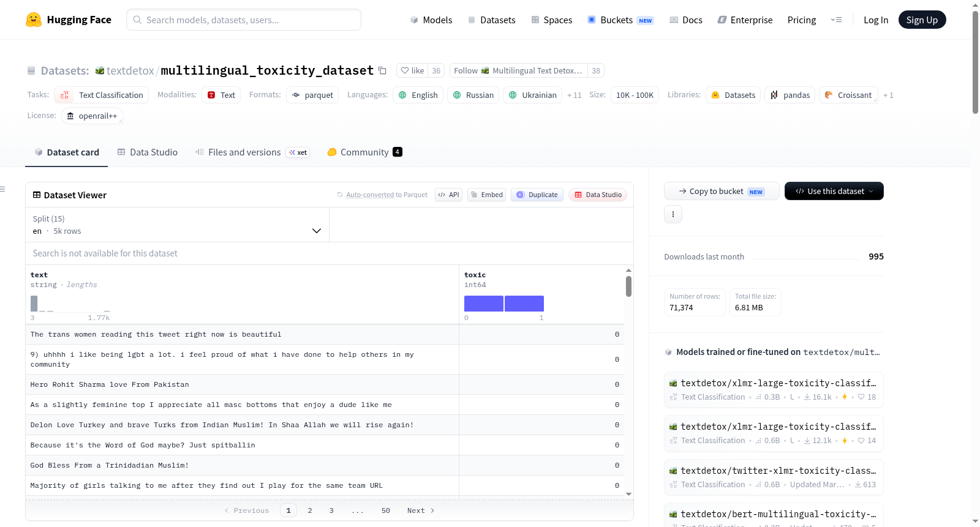Image resolution: width=980 pixels, height=527 pixels.
Task: Select the parquet format tag
Action: pyautogui.click(x=312, y=95)
